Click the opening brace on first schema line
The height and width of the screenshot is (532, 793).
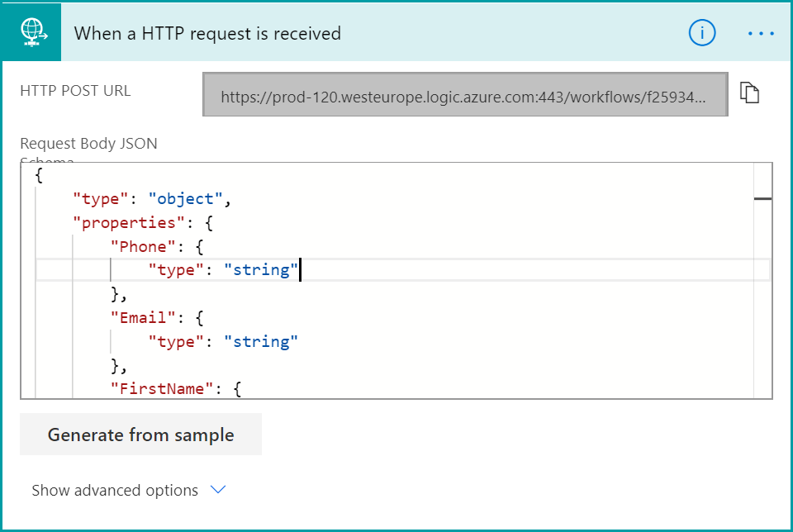click(x=39, y=175)
